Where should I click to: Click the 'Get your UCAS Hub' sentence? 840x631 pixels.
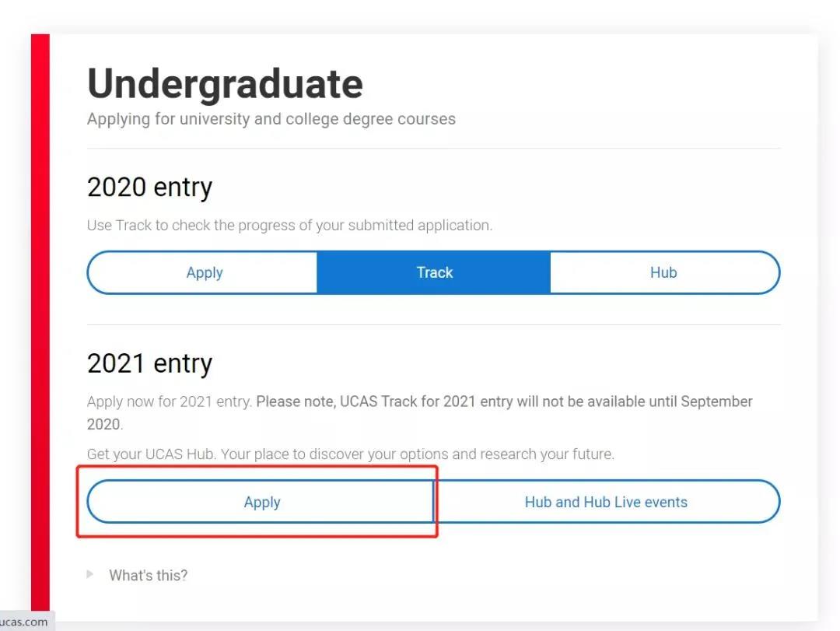coord(350,454)
